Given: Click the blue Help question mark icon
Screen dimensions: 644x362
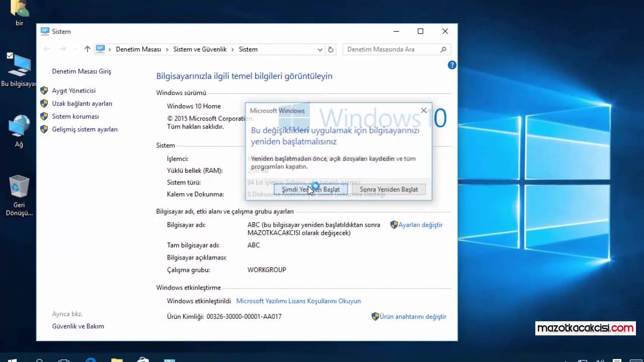Looking at the screenshot, I should click(451, 65).
